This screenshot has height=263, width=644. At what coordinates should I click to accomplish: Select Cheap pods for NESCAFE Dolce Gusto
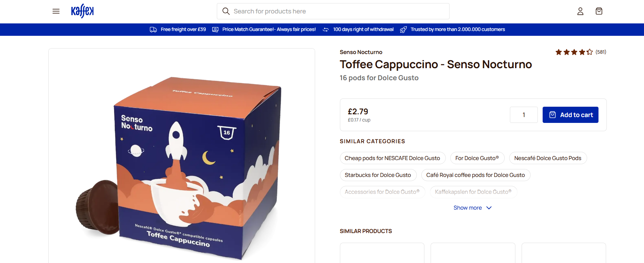(x=392, y=158)
